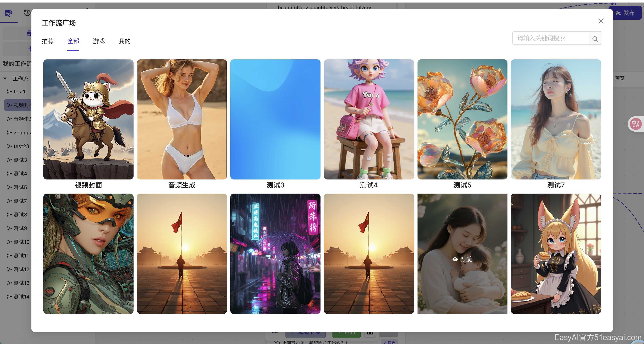Open the fox-eared maid anime thumbnail

coord(556,253)
